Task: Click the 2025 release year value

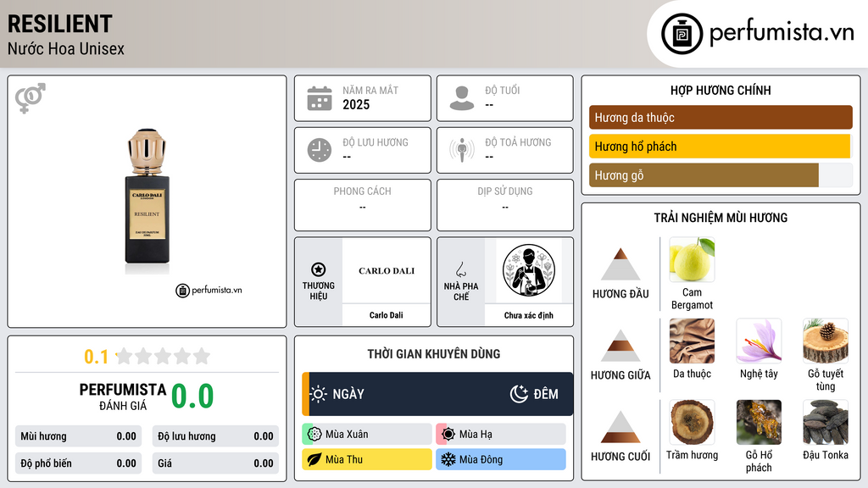Action: (x=356, y=104)
